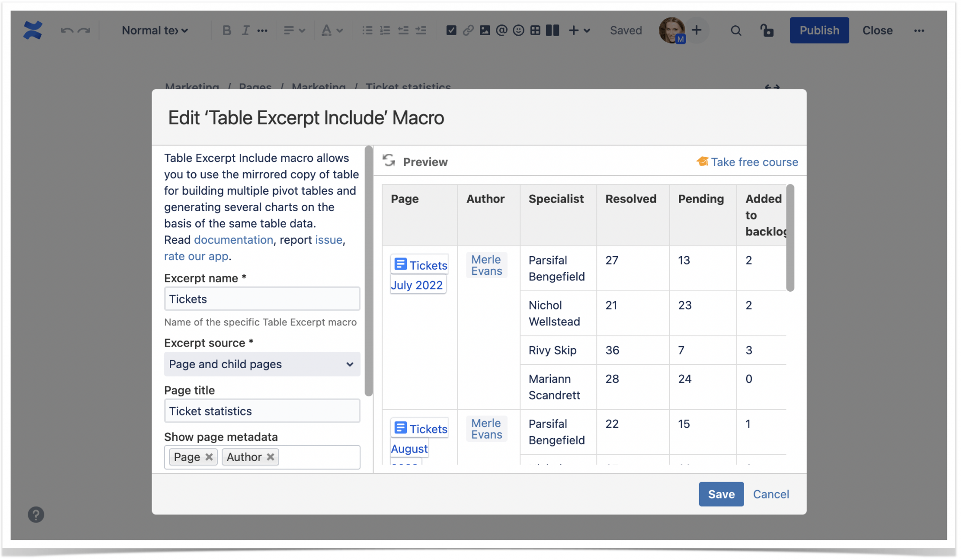Expand the Excerpt source dropdown
The image size is (961, 560).
pos(262,364)
